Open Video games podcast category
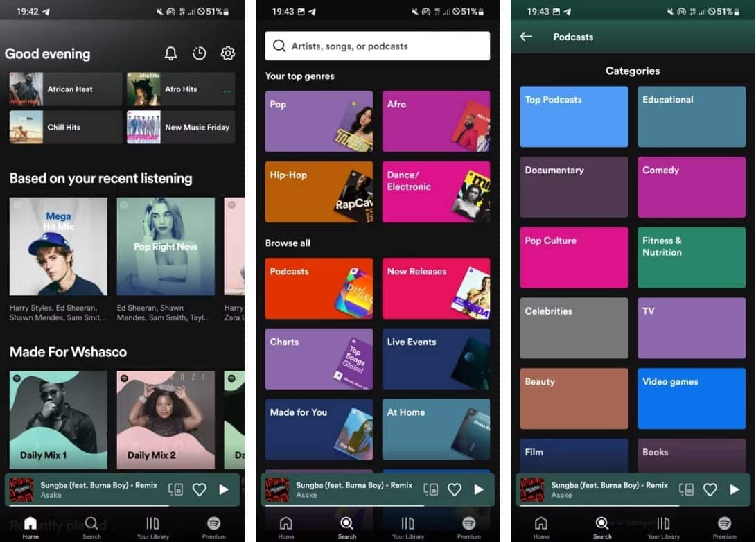756x542 pixels. [692, 399]
